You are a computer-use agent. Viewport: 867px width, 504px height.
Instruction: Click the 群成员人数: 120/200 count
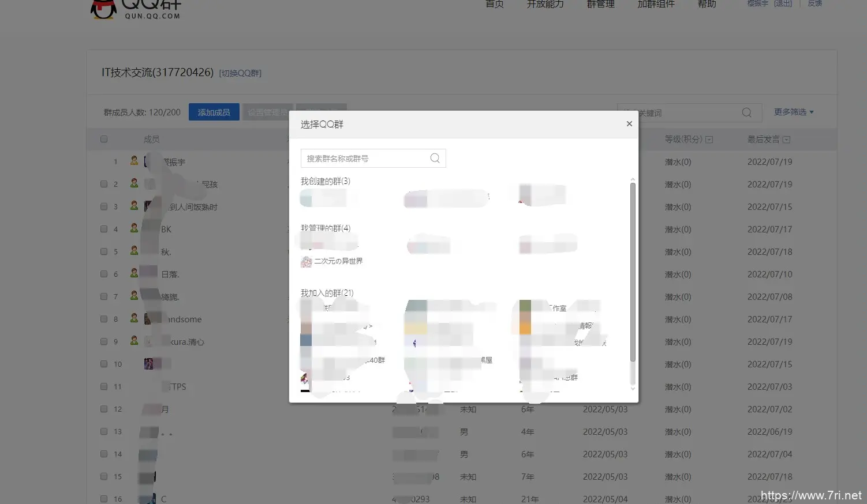(142, 112)
